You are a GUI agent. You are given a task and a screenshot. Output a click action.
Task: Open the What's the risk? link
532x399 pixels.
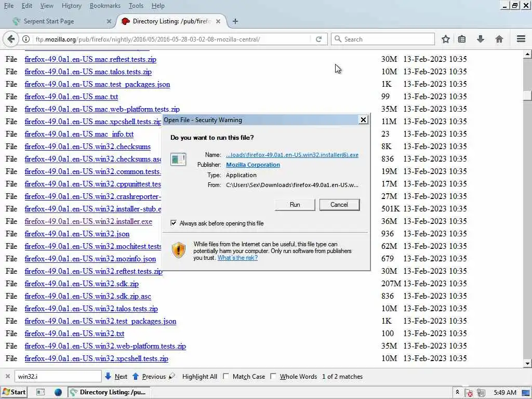[237, 258]
